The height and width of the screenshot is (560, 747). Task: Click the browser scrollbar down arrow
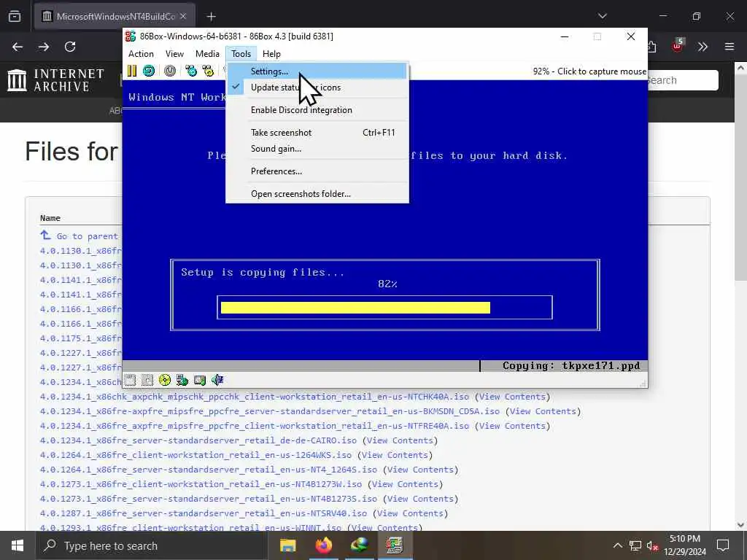(741, 525)
